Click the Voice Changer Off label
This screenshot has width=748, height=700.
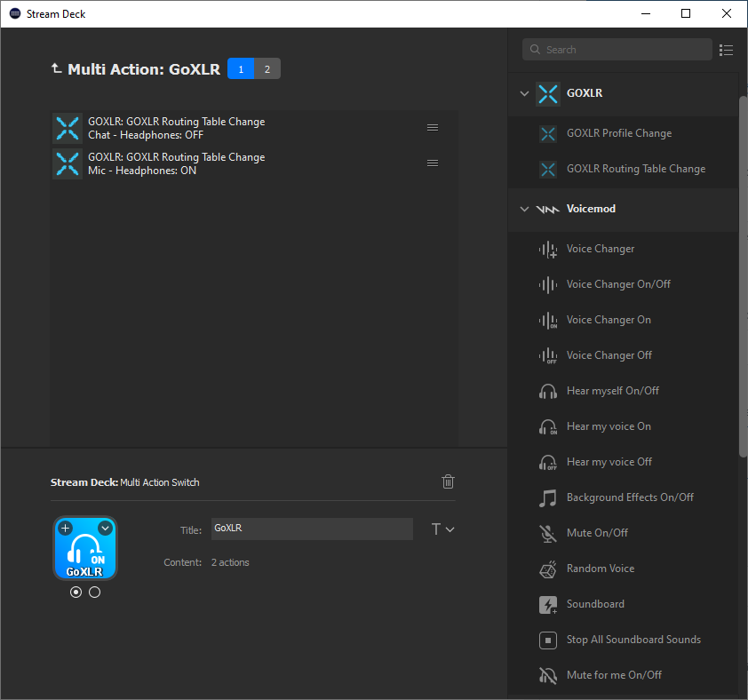[609, 355]
